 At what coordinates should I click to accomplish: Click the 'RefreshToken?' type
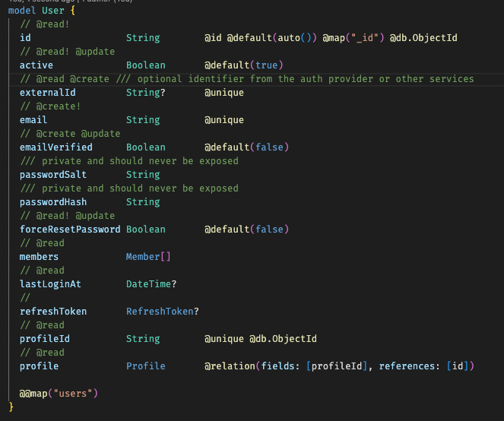163,312
